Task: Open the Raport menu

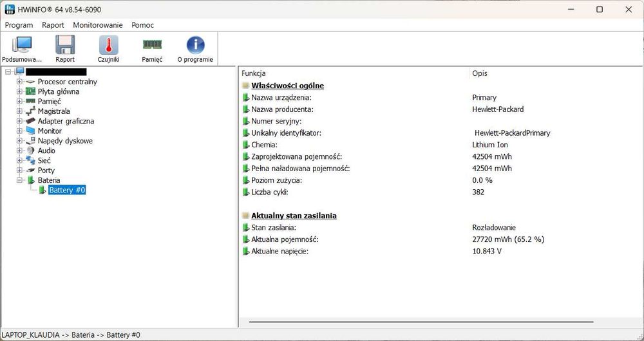Action: coord(53,25)
